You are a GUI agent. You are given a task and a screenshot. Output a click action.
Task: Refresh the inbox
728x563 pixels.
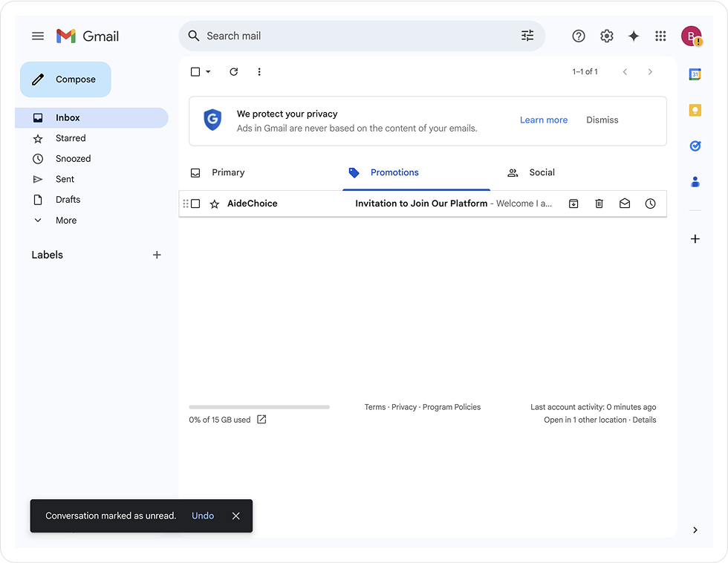pos(234,71)
